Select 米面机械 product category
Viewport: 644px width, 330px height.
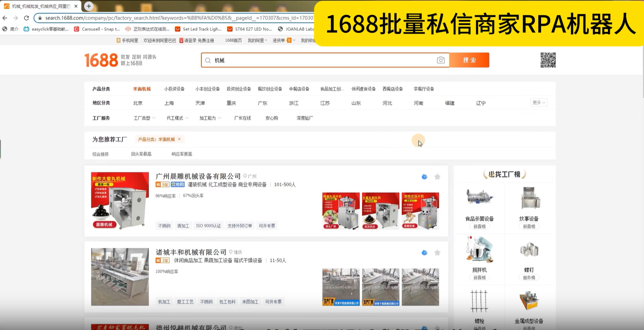point(142,89)
